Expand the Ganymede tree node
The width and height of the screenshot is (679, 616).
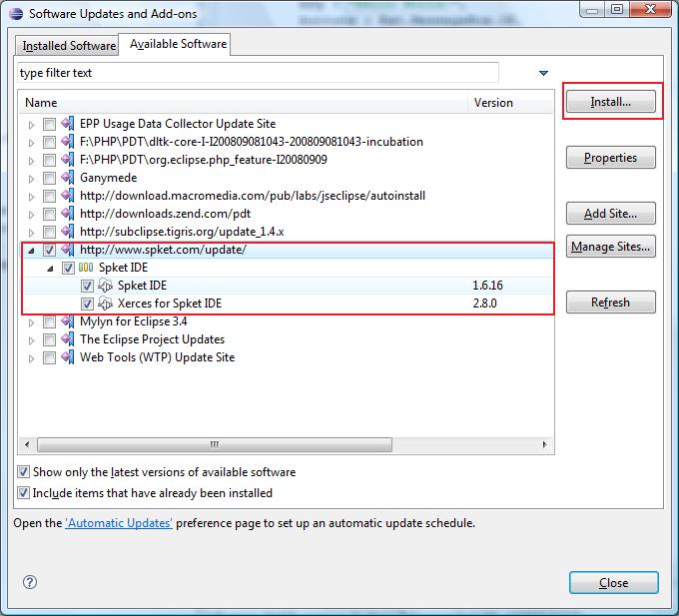tap(31, 179)
